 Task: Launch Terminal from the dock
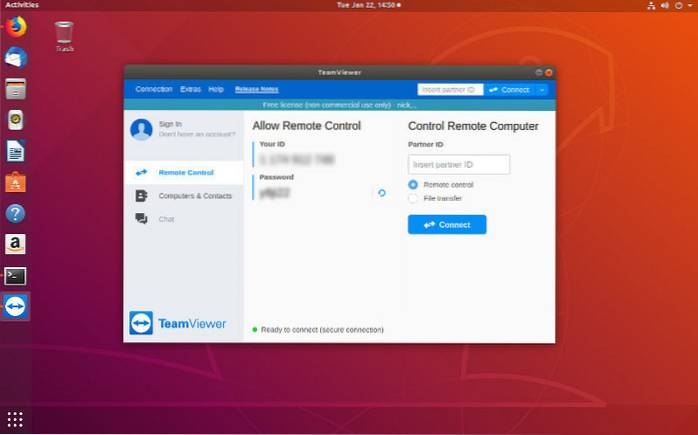click(15, 275)
